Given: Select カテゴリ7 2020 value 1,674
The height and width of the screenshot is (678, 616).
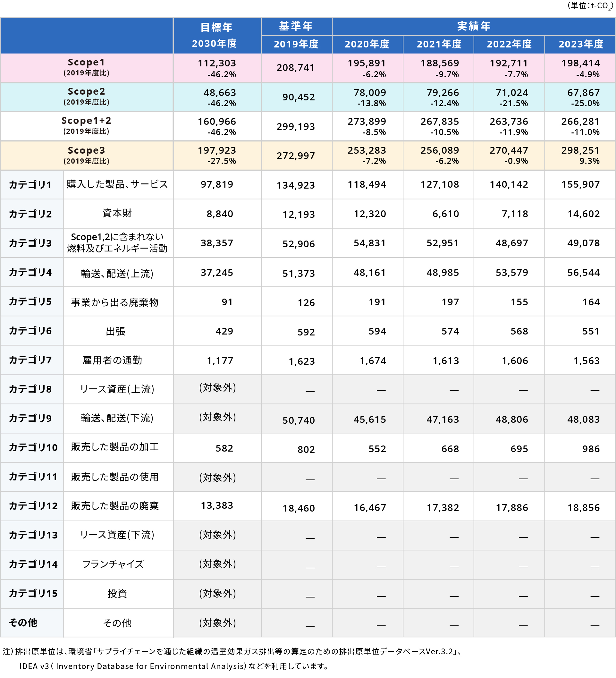Looking at the screenshot, I should [373, 361].
